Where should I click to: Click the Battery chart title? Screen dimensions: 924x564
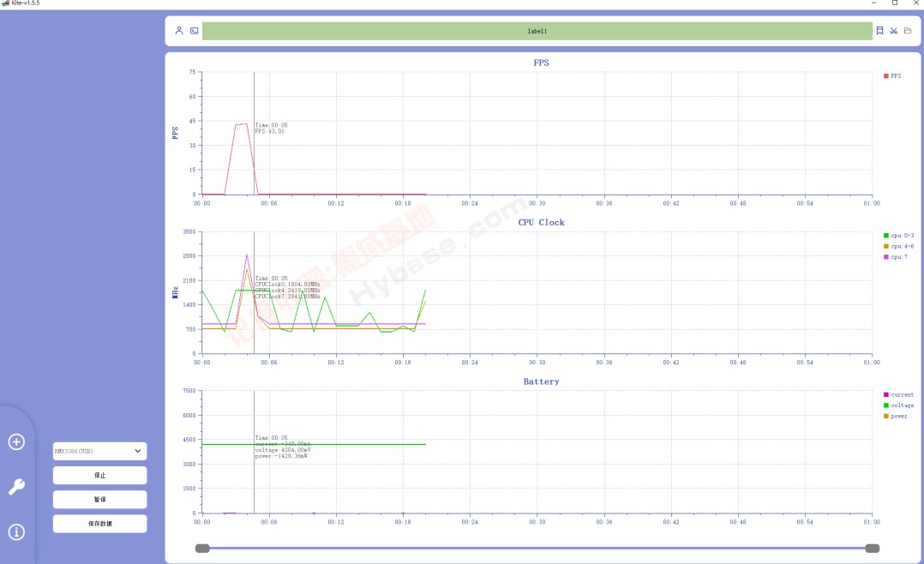541,381
